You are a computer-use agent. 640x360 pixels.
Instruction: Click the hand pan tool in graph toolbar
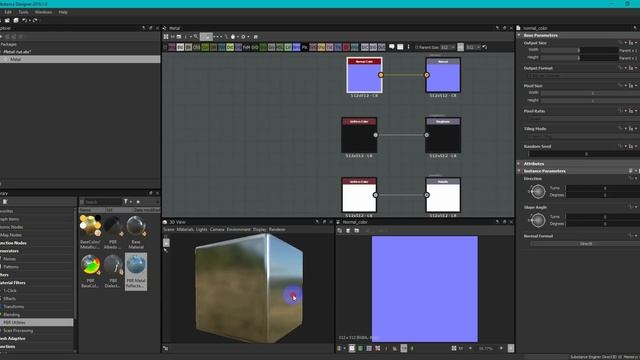tap(233, 37)
